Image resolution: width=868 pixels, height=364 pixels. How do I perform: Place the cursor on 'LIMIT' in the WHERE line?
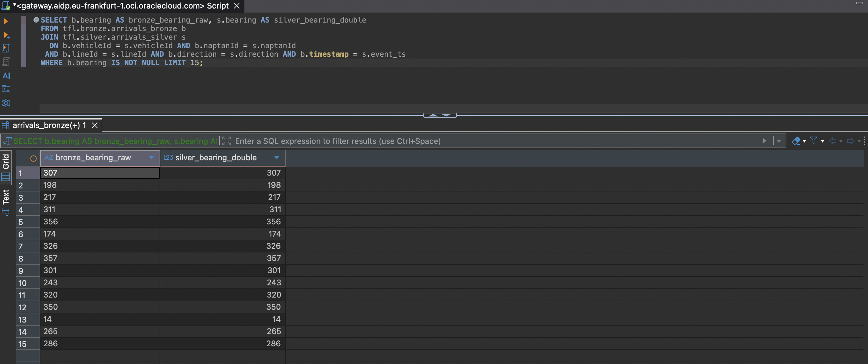pyautogui.click(x=175, y=62)
